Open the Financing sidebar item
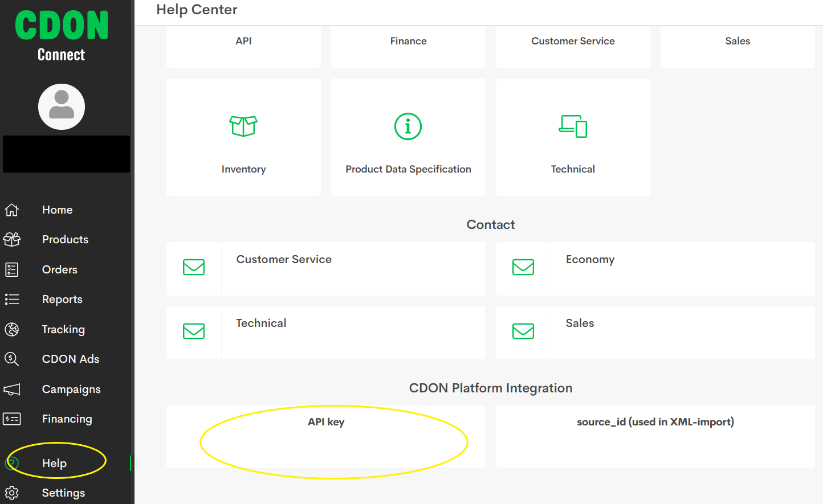This screenshot has height=504, width=823. 67,419
